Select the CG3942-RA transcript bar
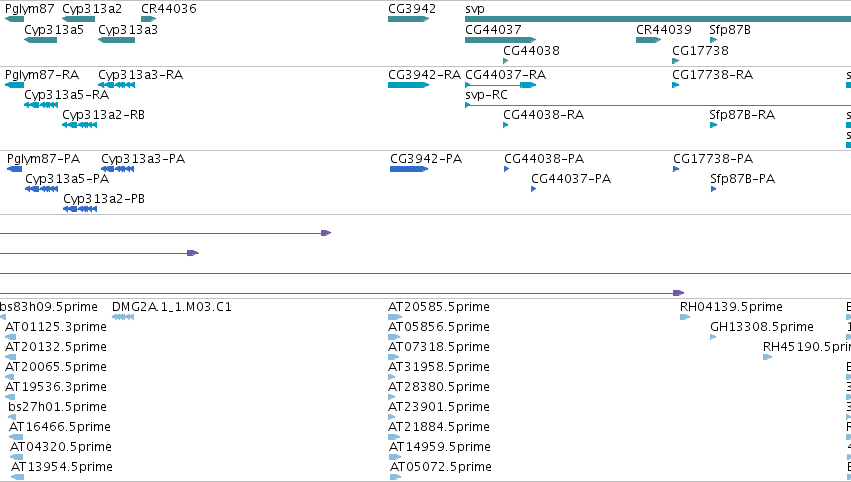Screen dimensions: 851x482 point(409,85)
